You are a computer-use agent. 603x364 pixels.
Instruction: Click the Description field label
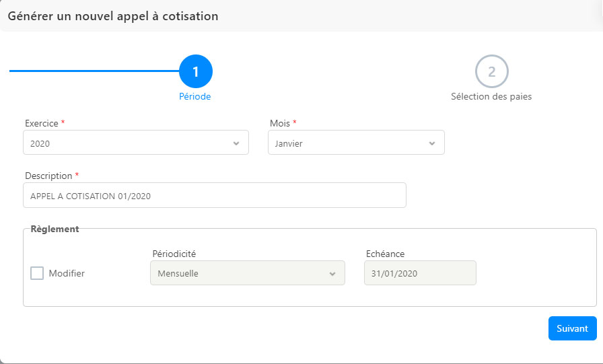coord(48,176)
